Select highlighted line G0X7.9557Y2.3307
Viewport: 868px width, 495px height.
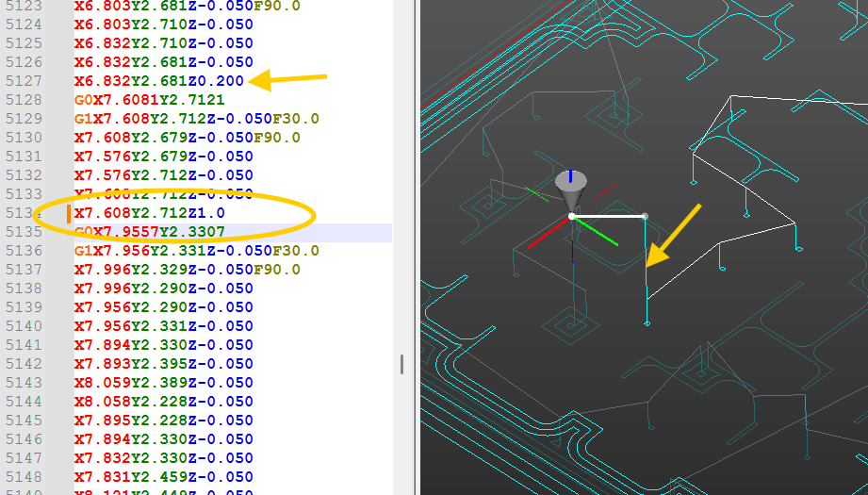(x=149, y=232)
